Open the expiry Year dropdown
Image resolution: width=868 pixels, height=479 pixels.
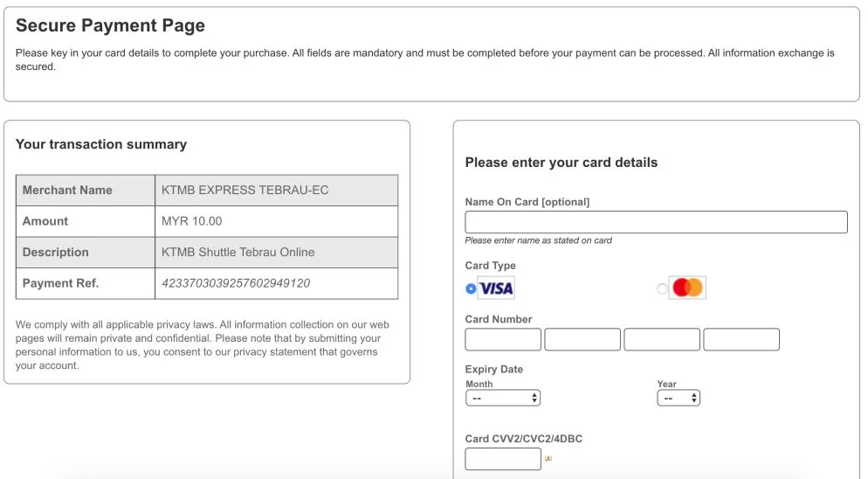click(x=679, y=398)
